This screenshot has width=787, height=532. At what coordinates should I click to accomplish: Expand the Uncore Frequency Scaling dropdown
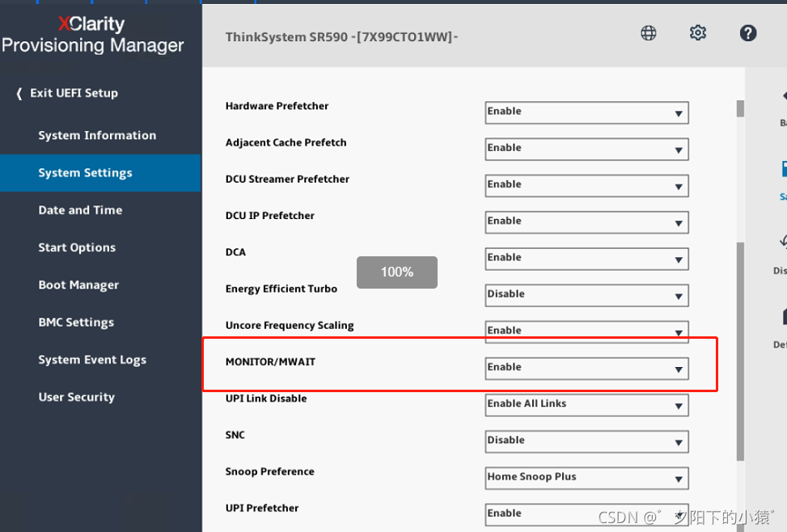(x=586, y=331)
